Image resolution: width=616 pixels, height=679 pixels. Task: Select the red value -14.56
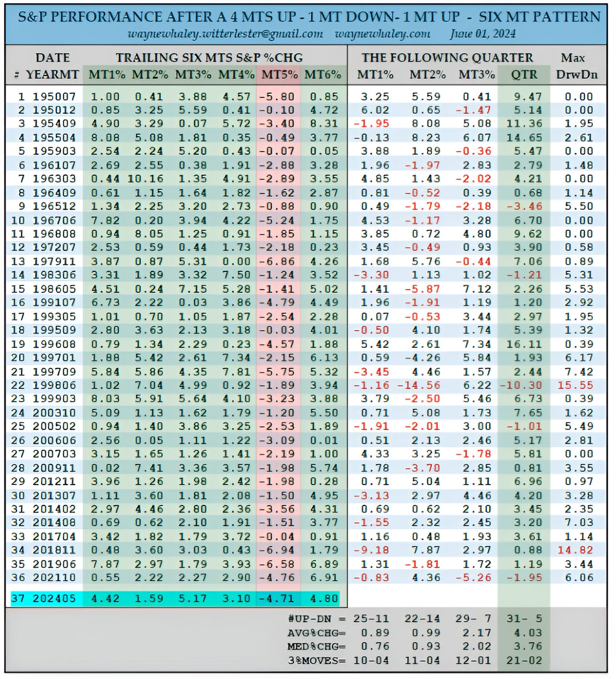[x=419, y=385]
